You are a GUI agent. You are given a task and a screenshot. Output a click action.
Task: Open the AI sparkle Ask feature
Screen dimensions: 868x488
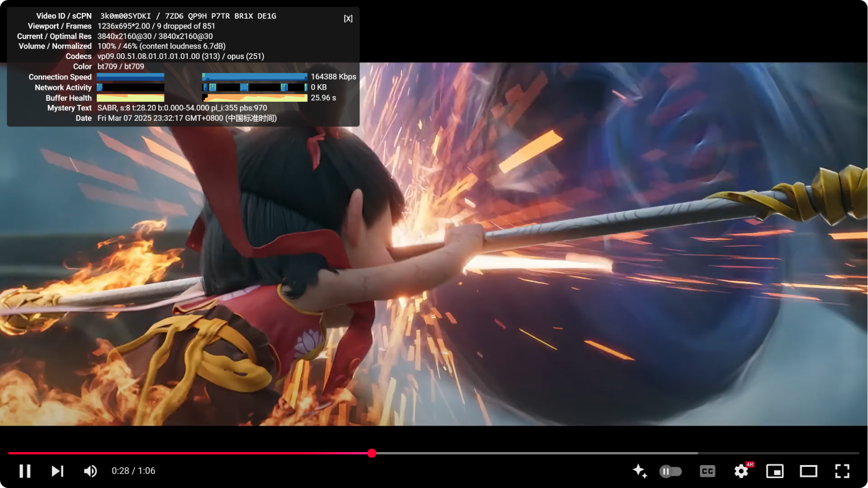(x=640, y=471)
